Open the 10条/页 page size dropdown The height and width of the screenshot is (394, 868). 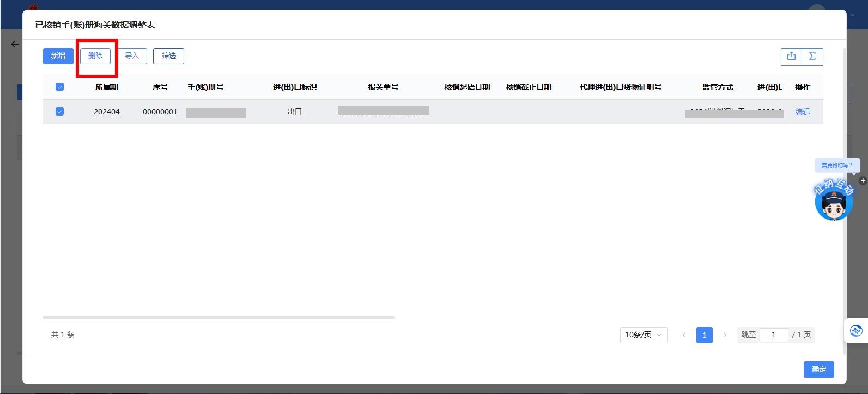click(643, 335)
